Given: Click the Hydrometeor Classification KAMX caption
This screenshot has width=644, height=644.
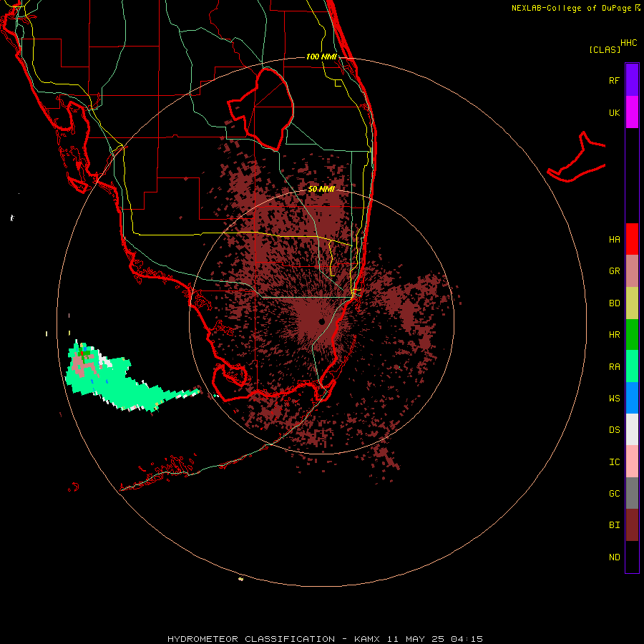Looking at the screenshot, I should click(x=325, y=639).
